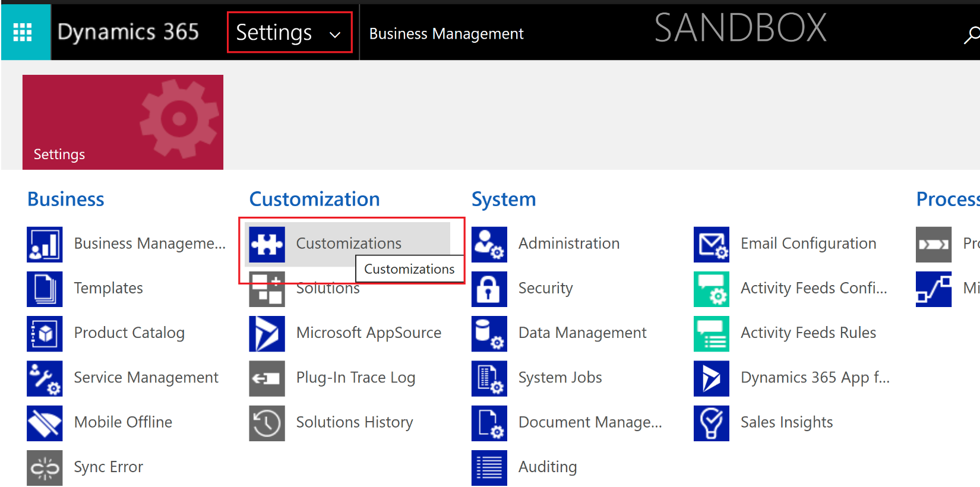Open Plug-In Trace Log entry
This screenshot has height=487, width=980.
point(356,377)
